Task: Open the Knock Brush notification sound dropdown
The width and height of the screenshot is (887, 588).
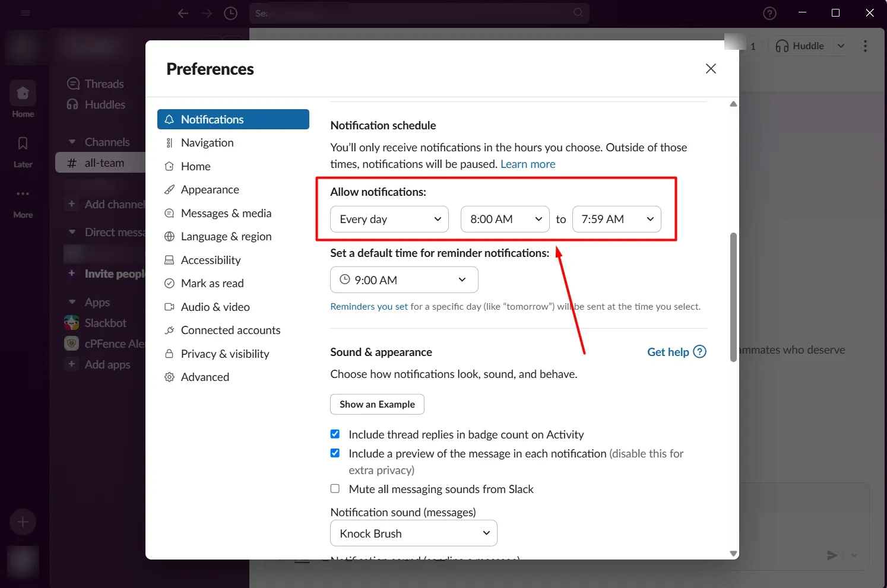Action: (x=414, y=533)
